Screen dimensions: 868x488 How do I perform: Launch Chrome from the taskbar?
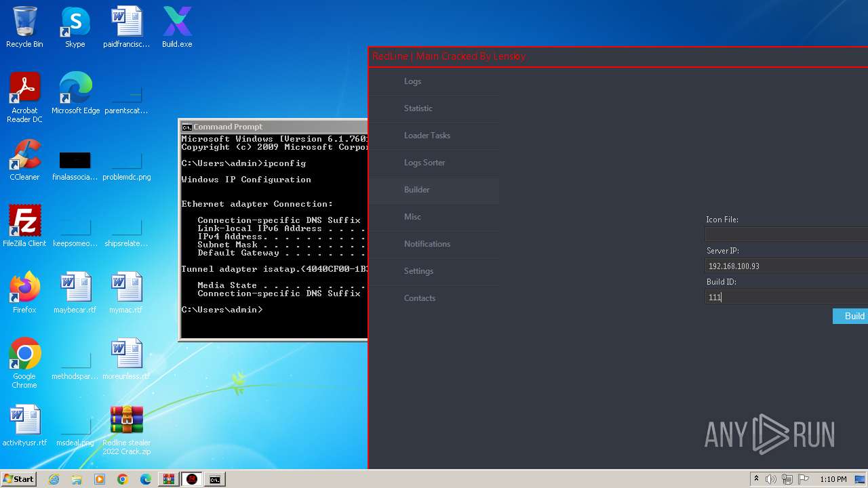122,479
